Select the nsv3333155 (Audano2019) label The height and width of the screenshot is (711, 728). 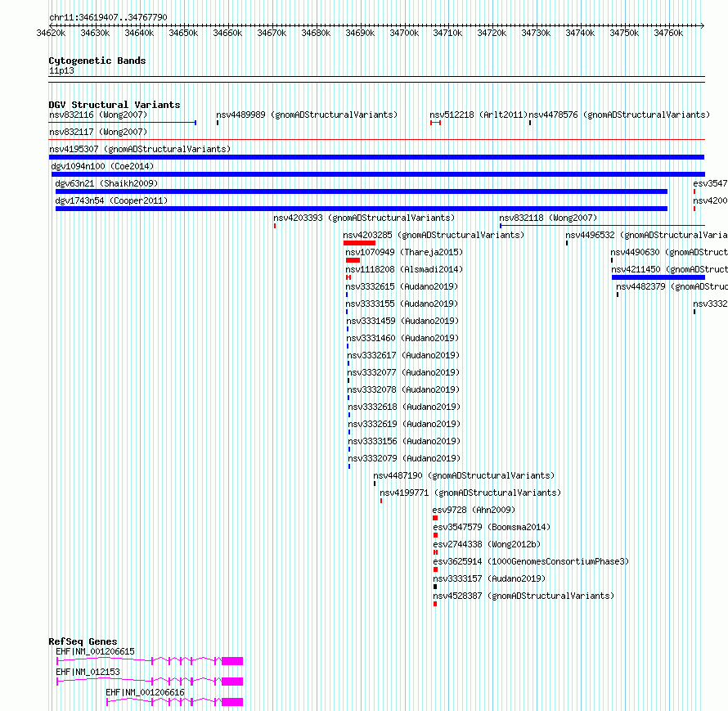402,304
